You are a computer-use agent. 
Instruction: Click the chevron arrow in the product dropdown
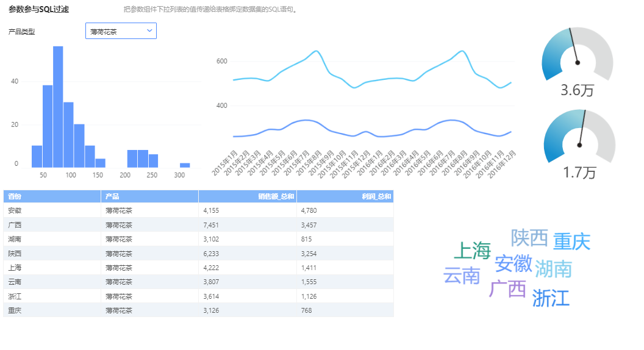click(149, 30)
